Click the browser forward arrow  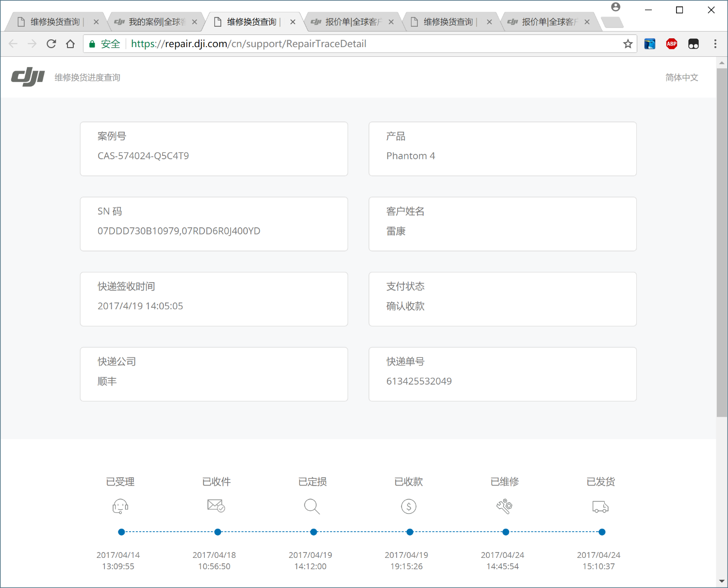32,44
